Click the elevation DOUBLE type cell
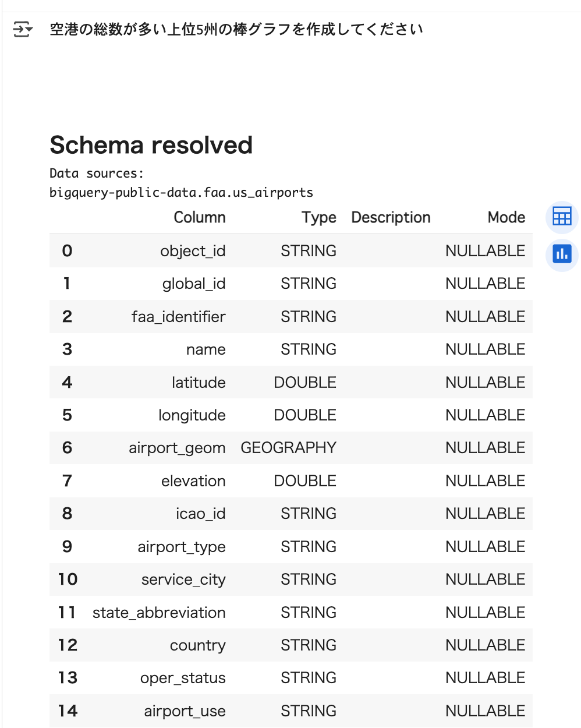581x728 pixels. 304,481
